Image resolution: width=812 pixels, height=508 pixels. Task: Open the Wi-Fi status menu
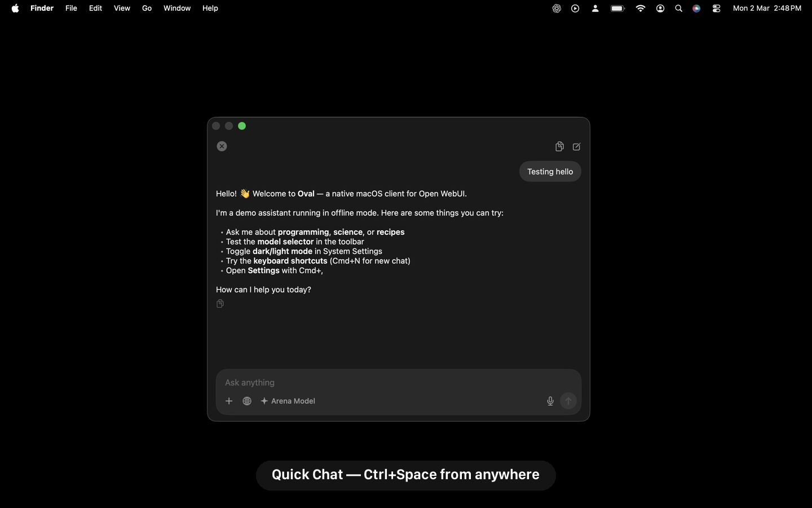(x=640, y=8)
